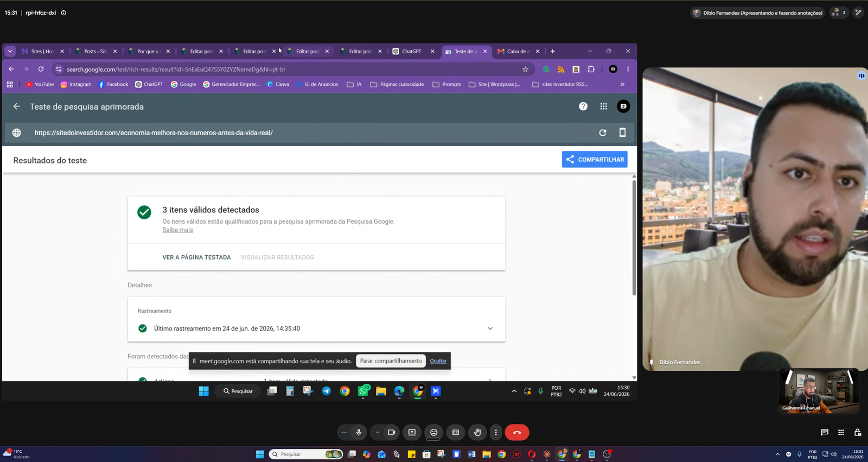Switch to smartphone crawler icon
This screenshot has width=868, height=462.
[x=622, y=133]
